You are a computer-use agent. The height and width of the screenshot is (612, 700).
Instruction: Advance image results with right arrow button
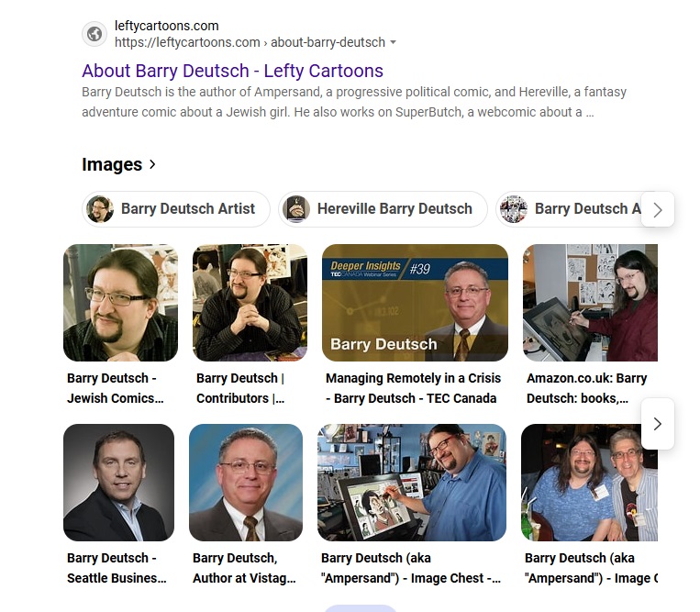click(x=658, y=424)
